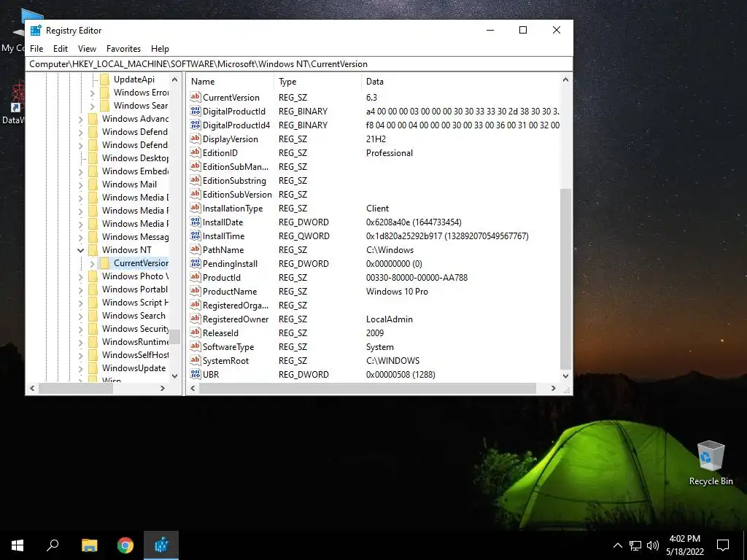This screenshot has width=747, height=560.
Task: Select the UpdateApi key in tree
Action: point(134,79)
